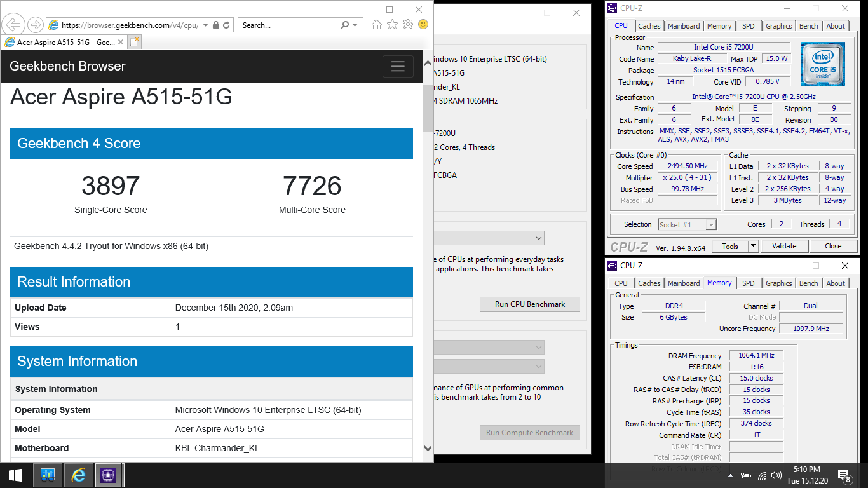
Task: Open the Action Center notifications
Action: tap(845, 475)
